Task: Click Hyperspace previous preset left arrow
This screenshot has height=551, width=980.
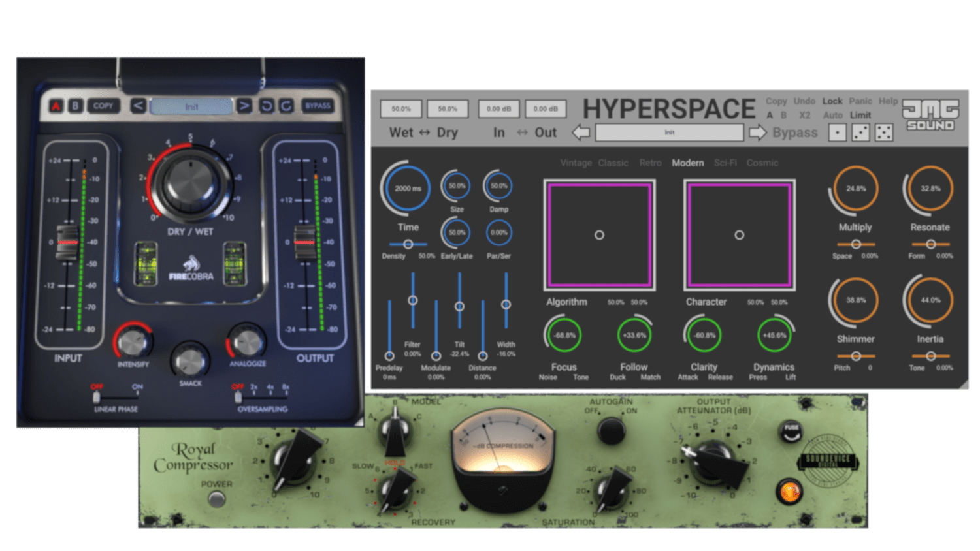Action: pyautogui.click(x=581, y=133)
